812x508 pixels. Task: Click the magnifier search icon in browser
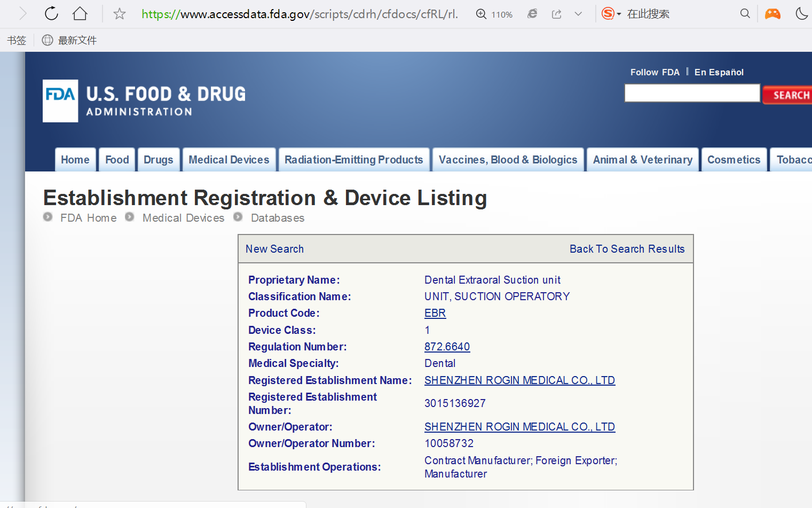click(x=745, y=13)
